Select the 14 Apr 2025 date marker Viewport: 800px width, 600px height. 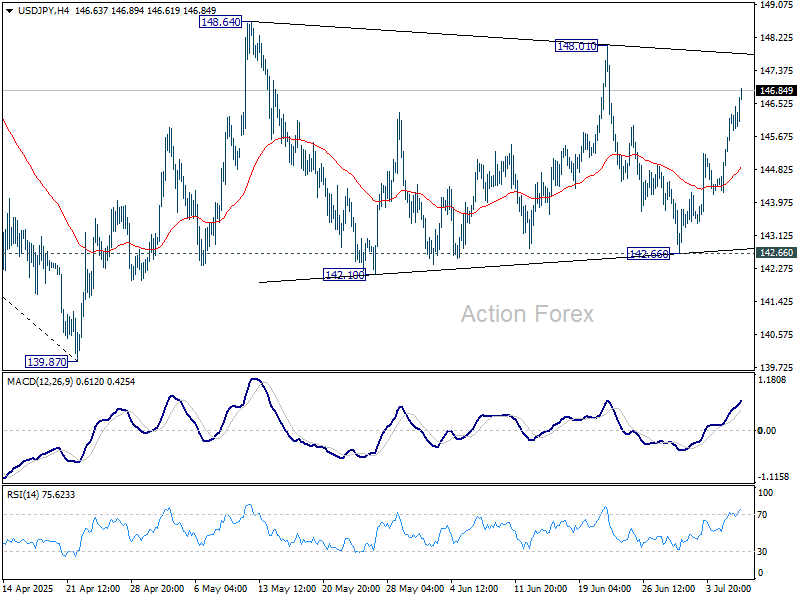pyautogui.click(x=27, y=590)
